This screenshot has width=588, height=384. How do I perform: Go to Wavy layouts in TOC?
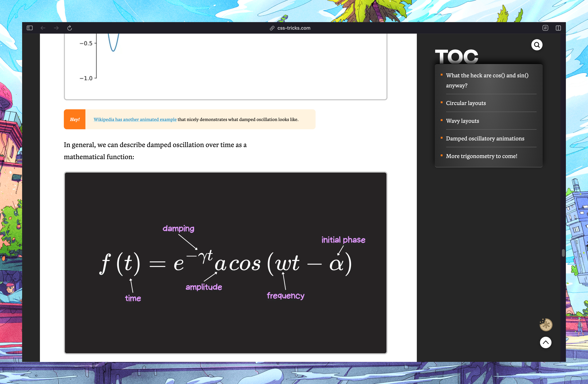pyautogui.click(x=462, y=121)
